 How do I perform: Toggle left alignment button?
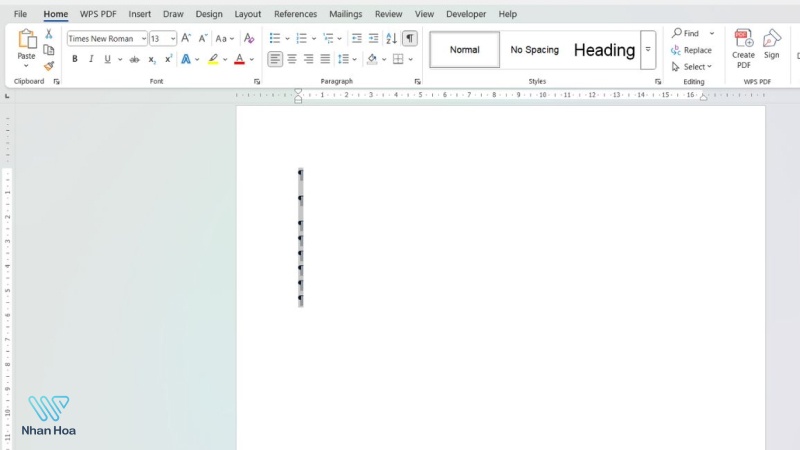(x=275, y=59)
